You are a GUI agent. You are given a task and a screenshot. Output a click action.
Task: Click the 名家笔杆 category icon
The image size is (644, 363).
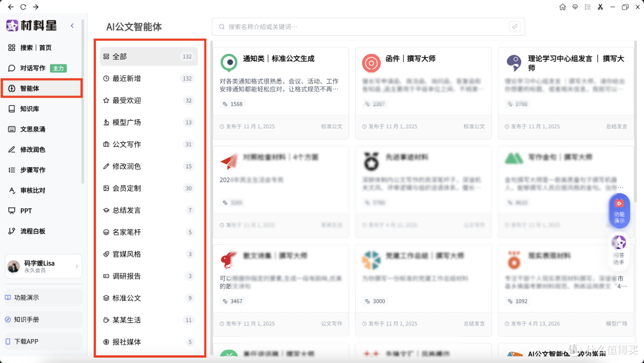[106, 232]
